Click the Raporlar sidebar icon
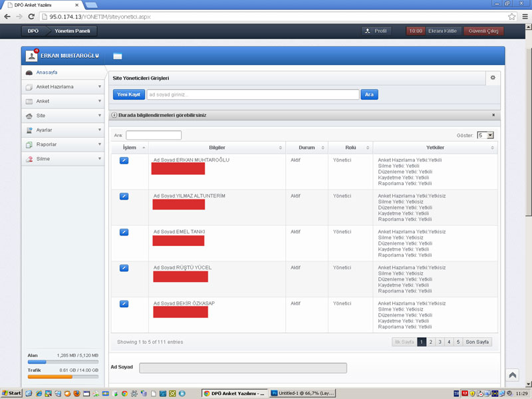The height and width of the screenshot is (399, 532). 29,145
